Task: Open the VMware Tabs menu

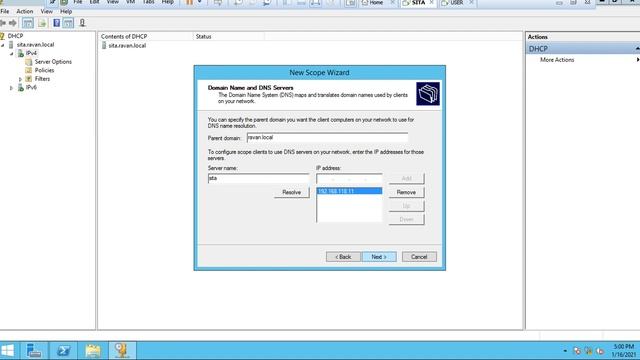Action: (x=149, y=2)
